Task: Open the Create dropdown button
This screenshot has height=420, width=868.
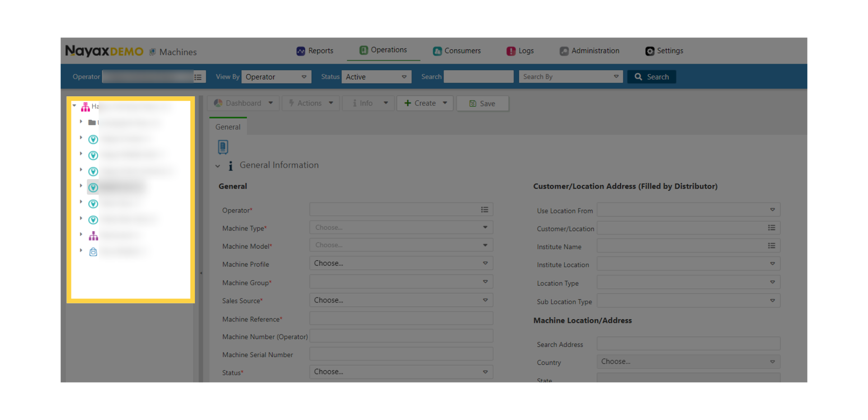Action: click(425, 103)
